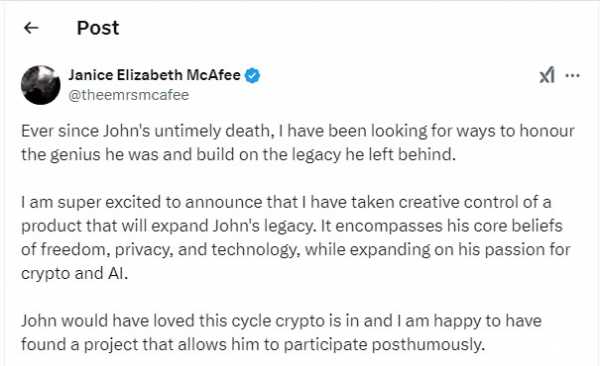This screenshot has height=366, width=600.
Task: Click the Post page heading
Action: pyautogui.click(x=98, y=28)
